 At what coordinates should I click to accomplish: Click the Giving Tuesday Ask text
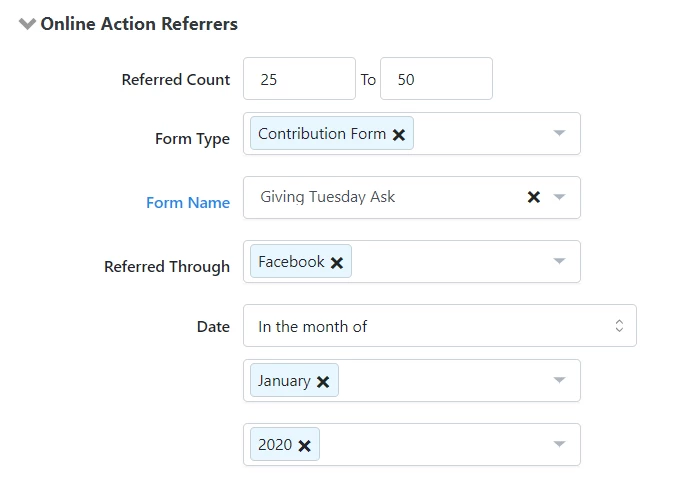point(328,197)
